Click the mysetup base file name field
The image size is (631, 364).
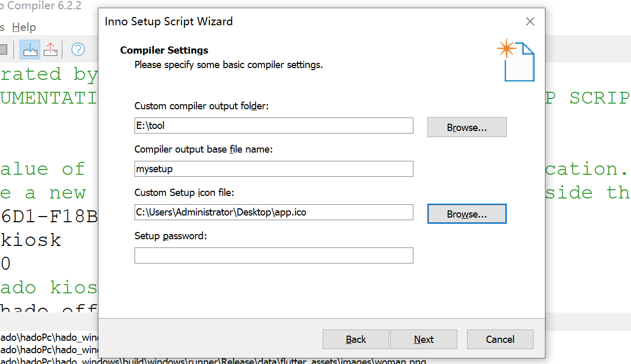pyautogui.click(x=273, y=169)
